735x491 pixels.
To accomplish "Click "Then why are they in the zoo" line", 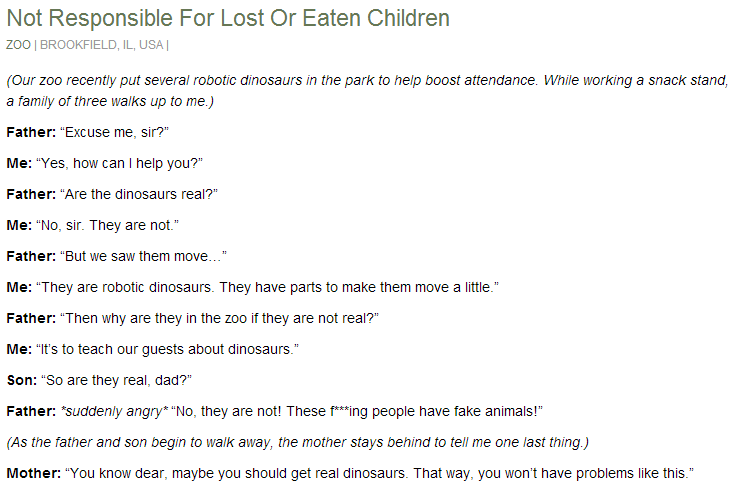I will [219, 318].
